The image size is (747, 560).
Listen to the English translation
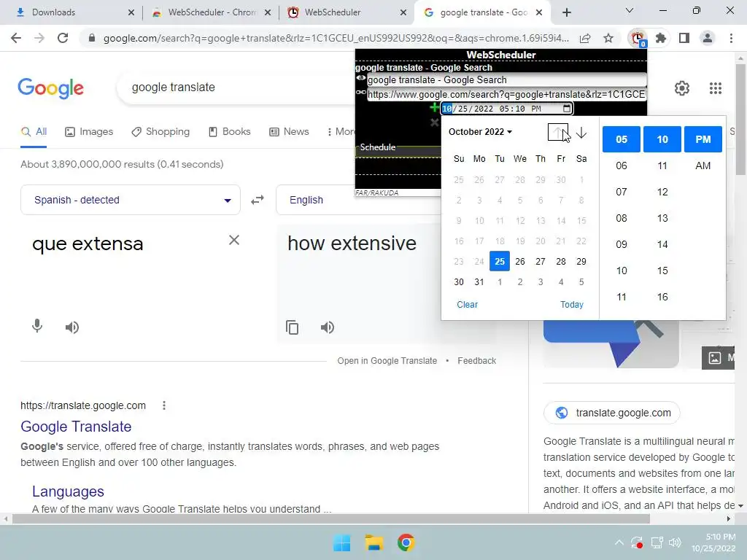(x=328, y=327)
